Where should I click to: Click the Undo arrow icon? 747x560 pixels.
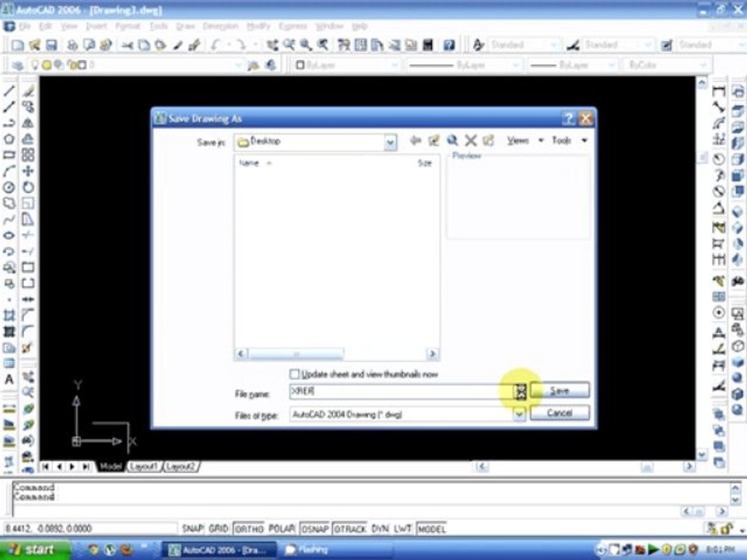(x=215, y=45)
